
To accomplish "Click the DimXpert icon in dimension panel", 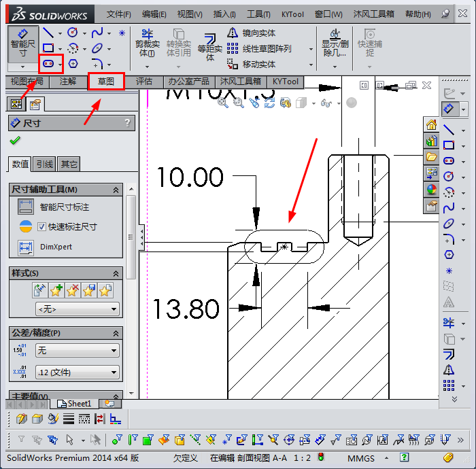I will pyautogui.click(x=26, y=247).
